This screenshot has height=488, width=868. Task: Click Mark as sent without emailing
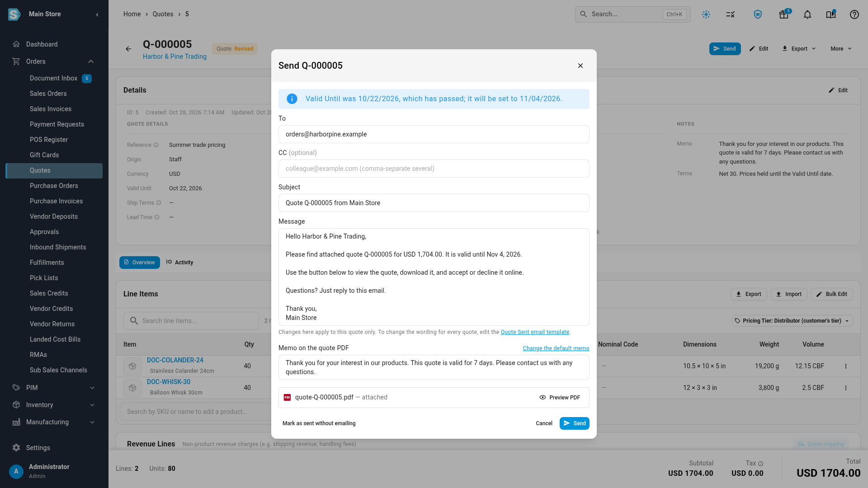pos(319,423)
